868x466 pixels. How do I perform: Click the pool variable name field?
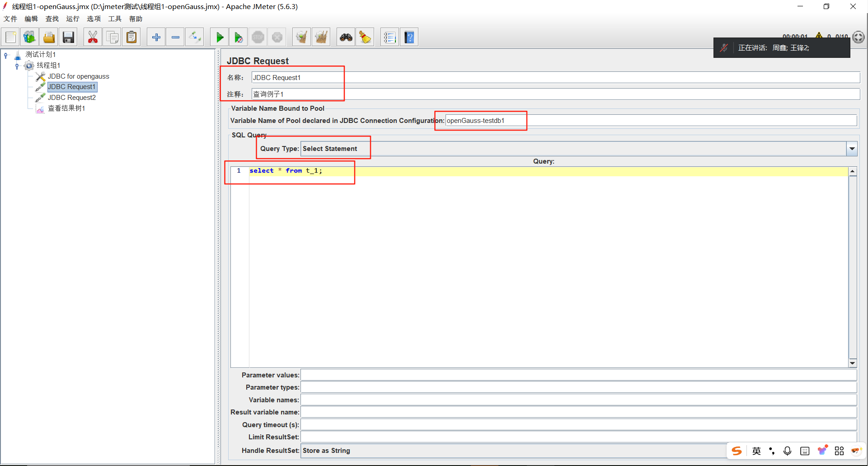click(x=651, y=120)
